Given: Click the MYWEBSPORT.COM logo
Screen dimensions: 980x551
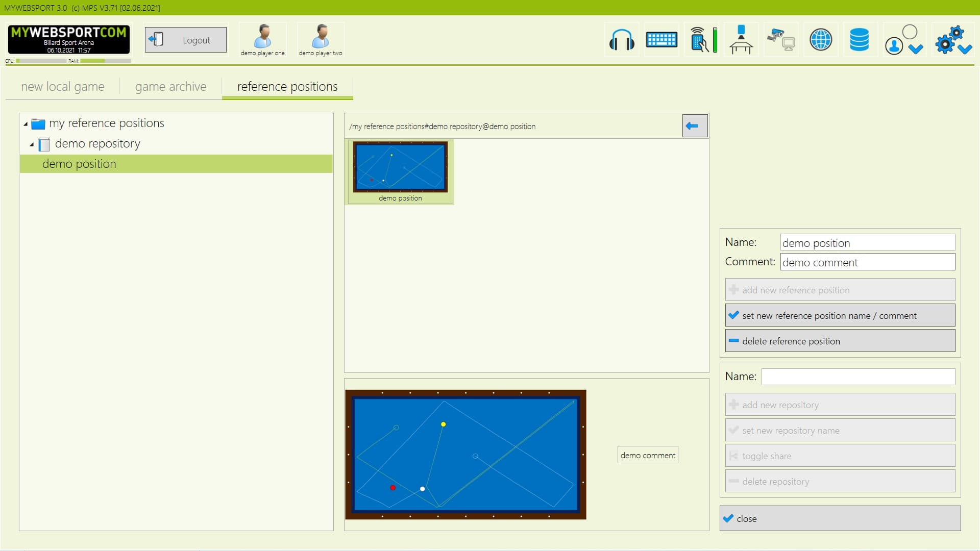Looking at the screenshot, I should click(69, 39).
